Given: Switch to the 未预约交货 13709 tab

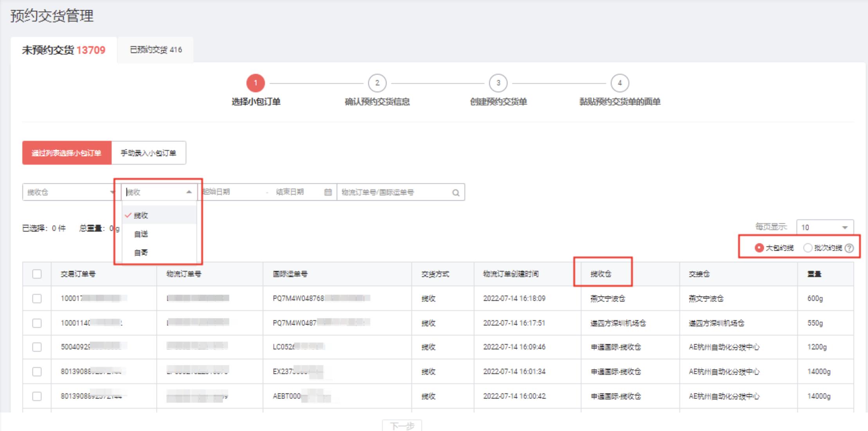Looking at the screenshot, I should [63, 50].
